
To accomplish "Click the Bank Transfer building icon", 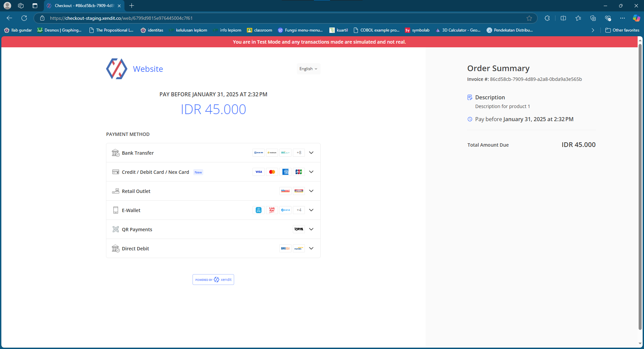I will pos(116,153).
